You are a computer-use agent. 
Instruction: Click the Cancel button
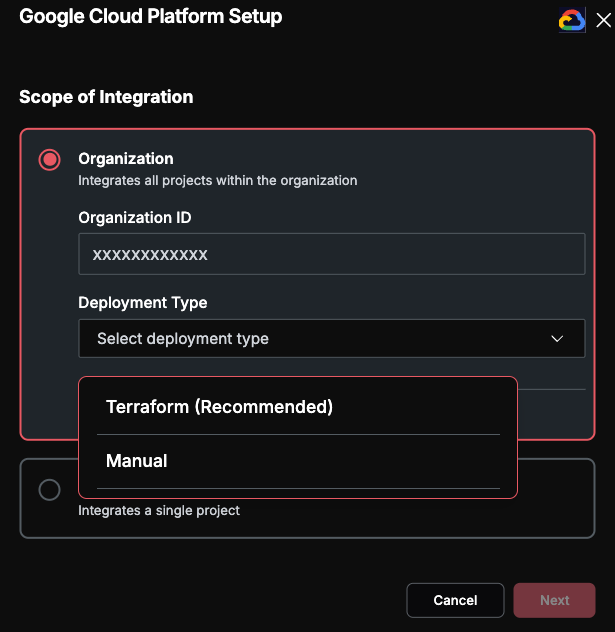455,600
